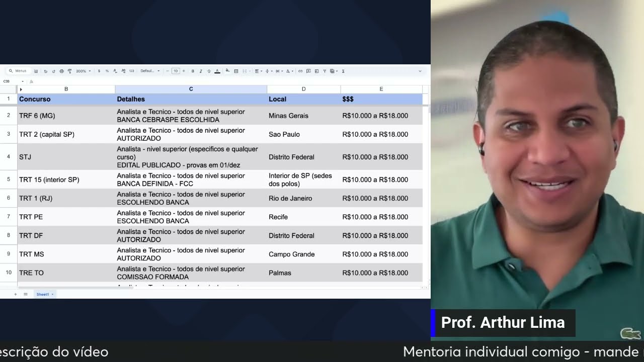Click the font size field showing 10

click(176, 71)
